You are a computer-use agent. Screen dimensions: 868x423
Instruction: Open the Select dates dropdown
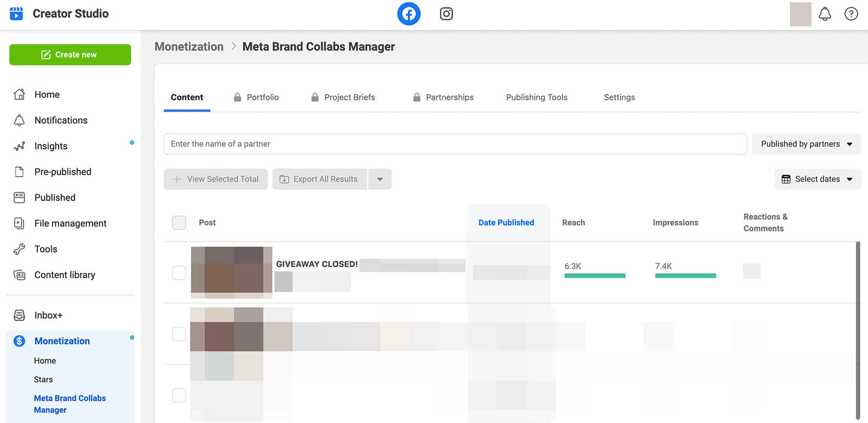818,179
